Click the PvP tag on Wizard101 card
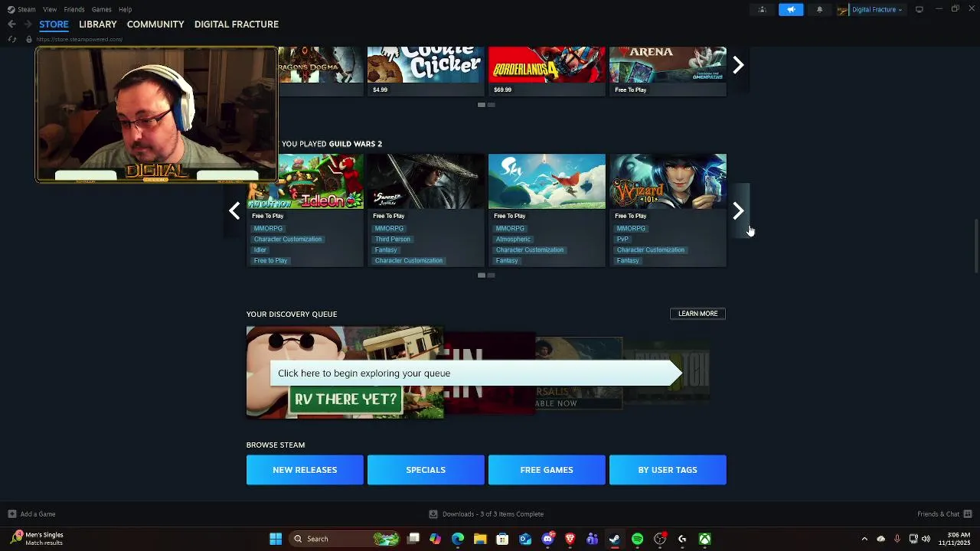Screen dimensions: 980x551 [x=622, y=240]
